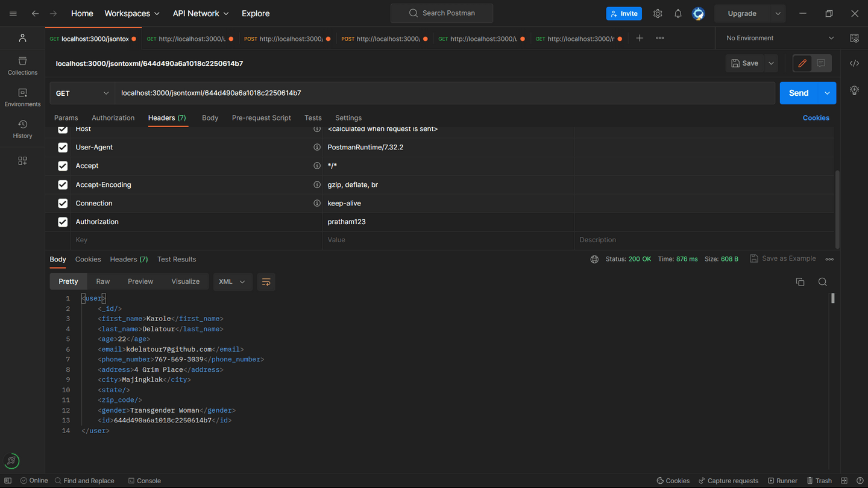
Task: Open the environment quick look icon
Action: (x=854, y=38)
